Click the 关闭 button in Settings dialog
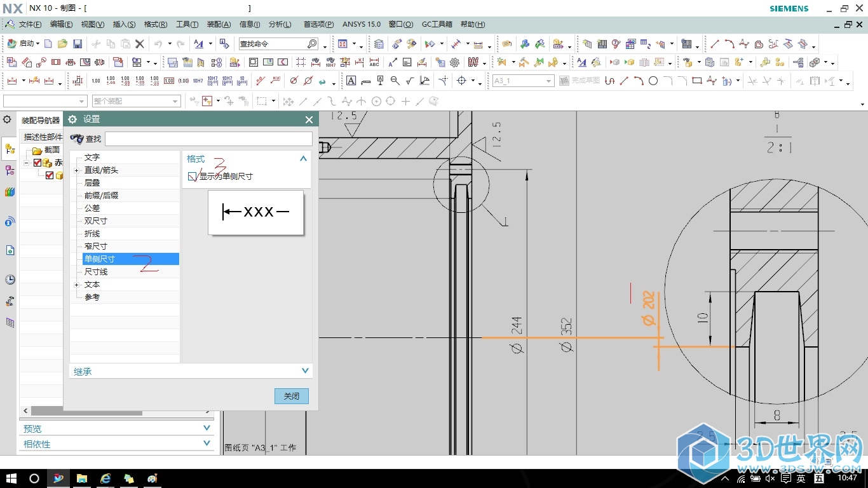Image resolution: width=868 pixels, height=488 pixels. point(292,396)
